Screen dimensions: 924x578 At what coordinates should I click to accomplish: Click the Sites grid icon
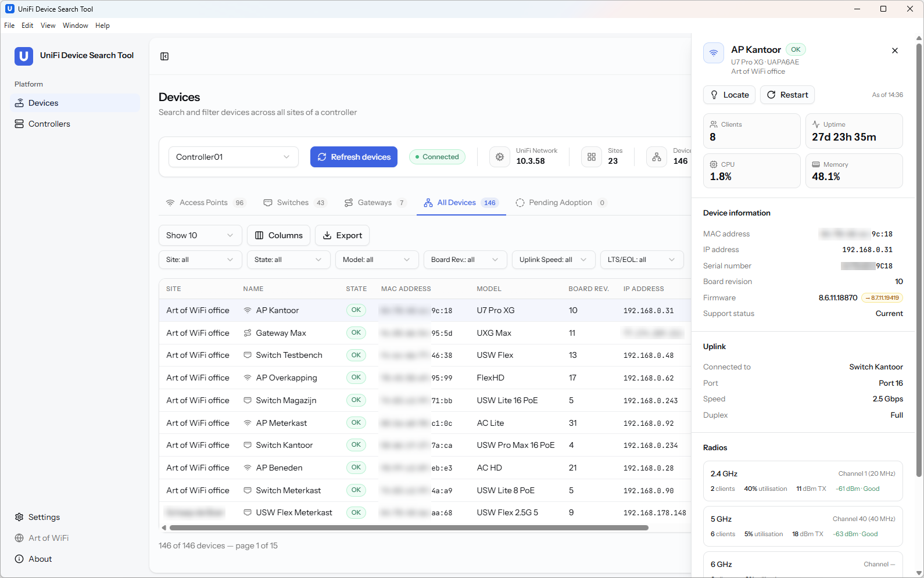click(592, 157)
